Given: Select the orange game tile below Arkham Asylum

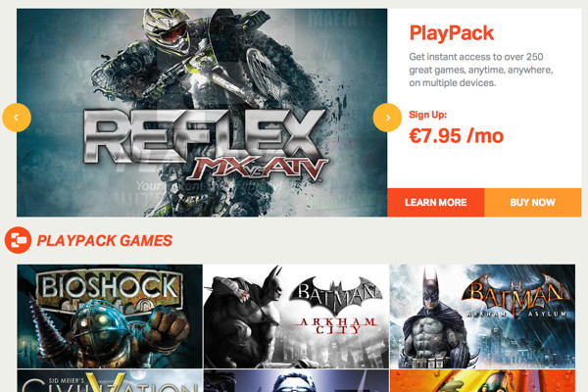Looking at the screenshot, I should click(x=482, y=381).
